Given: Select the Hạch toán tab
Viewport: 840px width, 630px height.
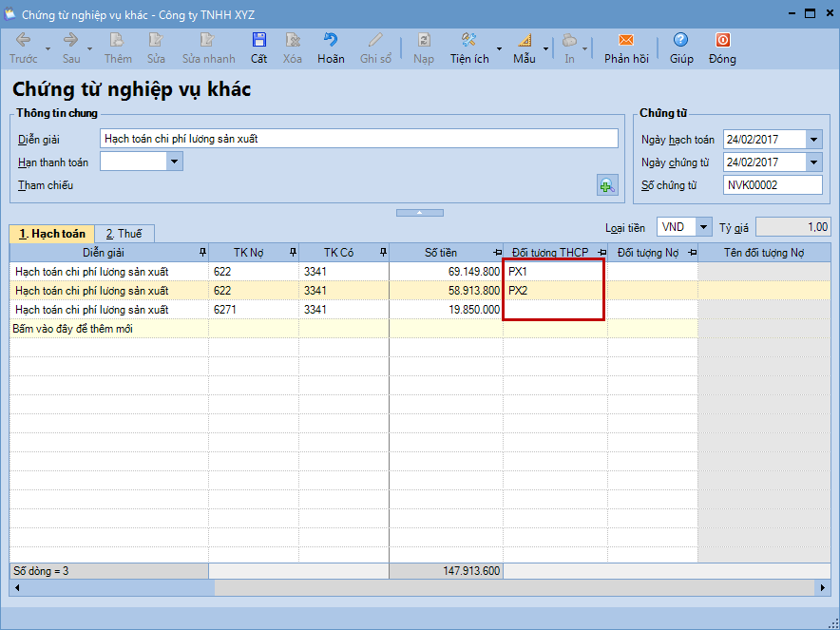Looking at the screenshot, I should (x=52, y=233).
